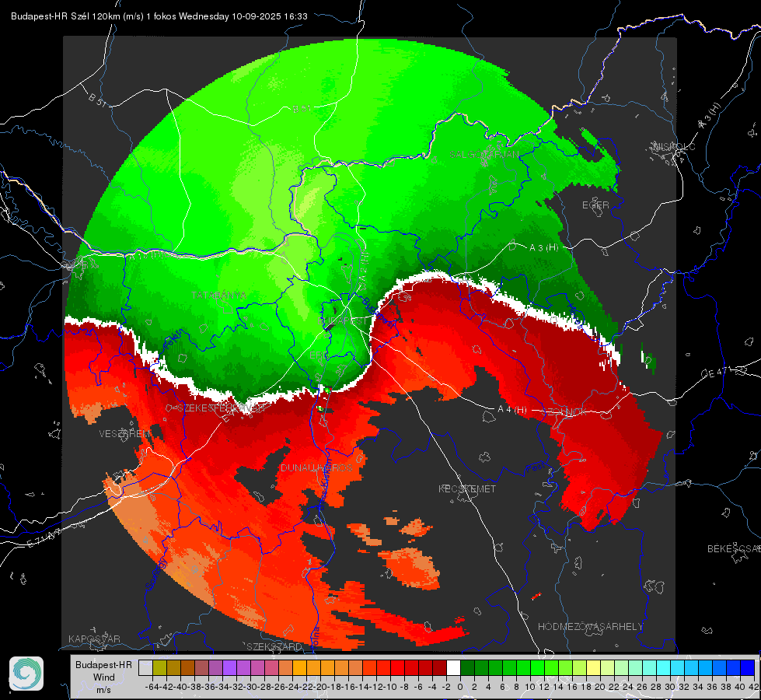Image resolution: width=761 pixels, height=700 pixels.
Task: Select the white zero-velocity legend swatch
Action: point(453,668)
